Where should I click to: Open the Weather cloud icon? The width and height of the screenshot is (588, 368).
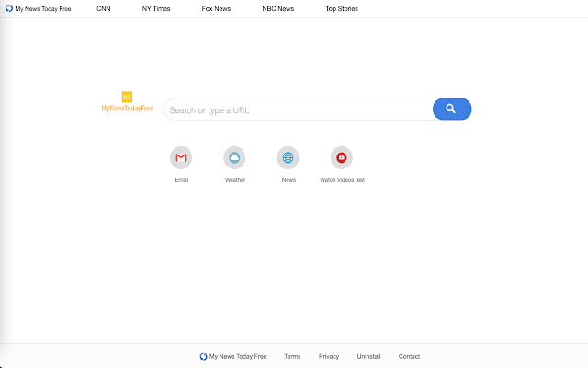pyautogui.click(x=235, y=157)
